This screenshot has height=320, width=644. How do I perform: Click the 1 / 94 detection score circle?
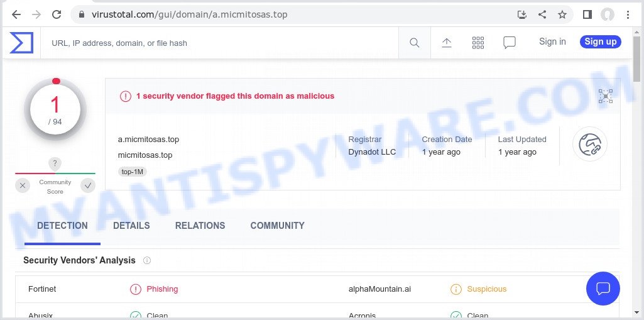[x=55, y=109]
